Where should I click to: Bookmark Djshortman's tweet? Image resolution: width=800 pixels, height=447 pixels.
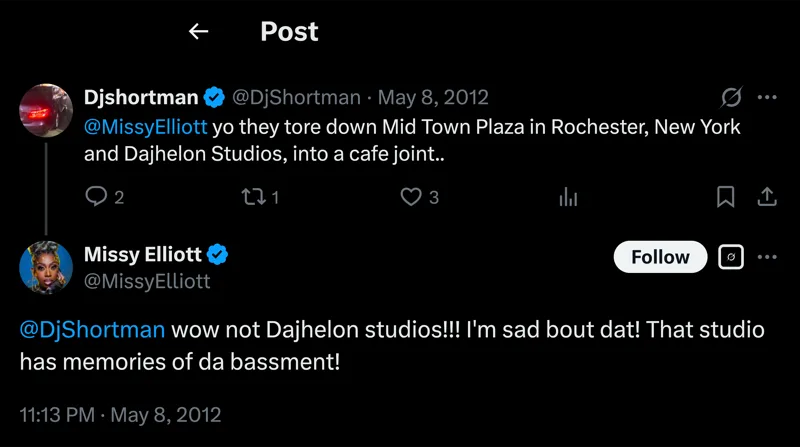click(x=727, y=197)
